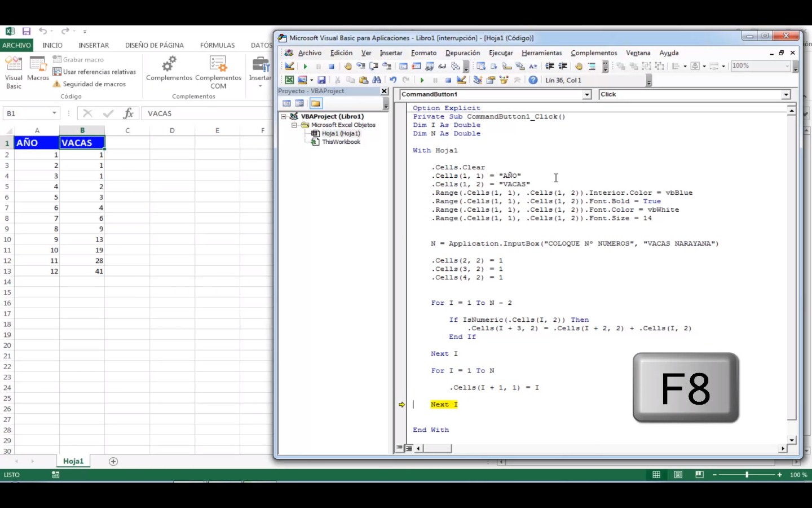Click the Find binoculars icon
Viewport: 812px width, 508px height.
coord(377,80)
